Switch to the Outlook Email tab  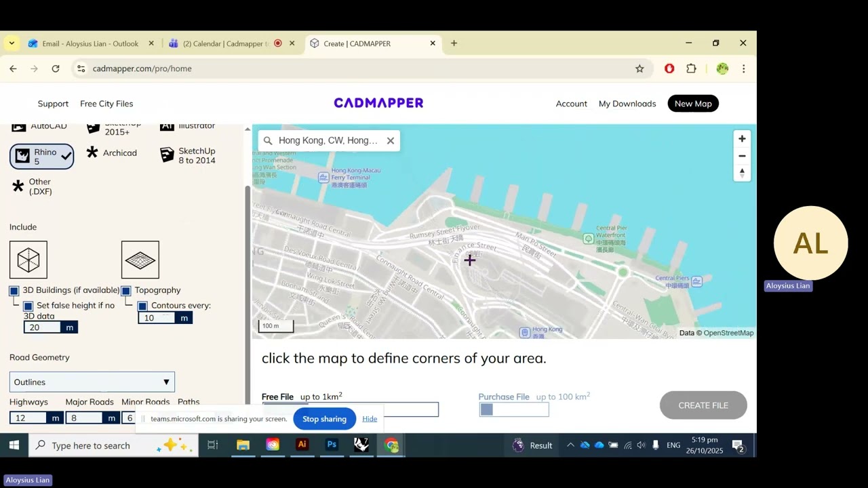click(x=90, y=43)
